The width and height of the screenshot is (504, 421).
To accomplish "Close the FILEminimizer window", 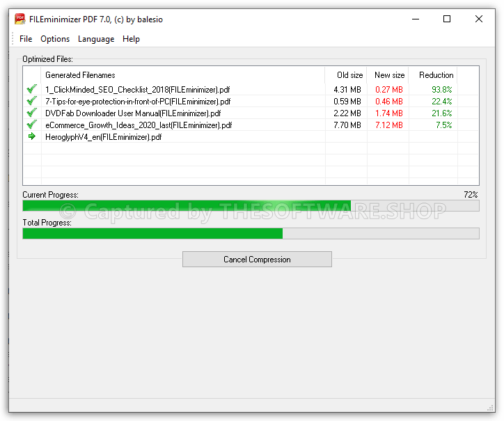I will coord(479,19).
